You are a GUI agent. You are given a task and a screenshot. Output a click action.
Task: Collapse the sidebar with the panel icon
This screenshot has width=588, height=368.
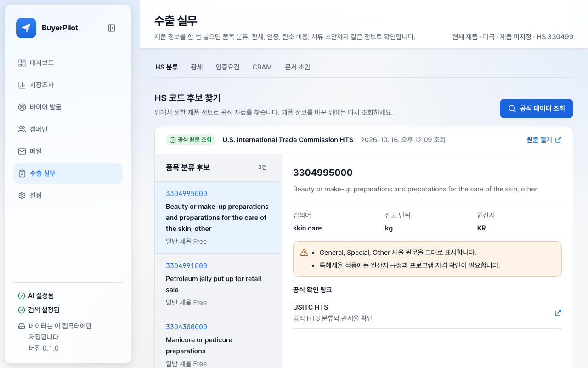point(112,28)
